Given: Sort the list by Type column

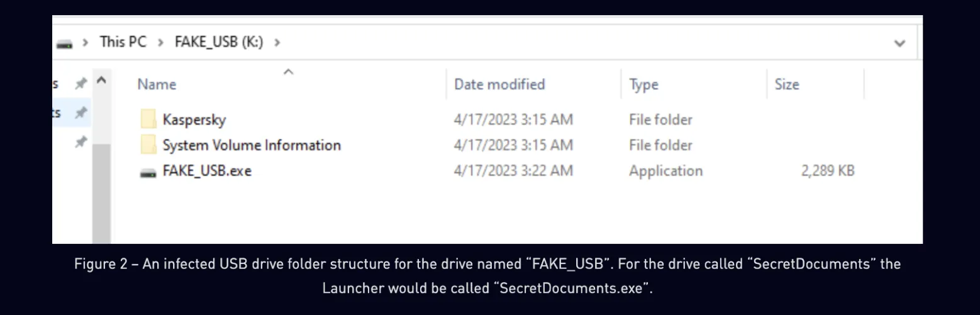Looking at the screenshot, I should [643, 84].
